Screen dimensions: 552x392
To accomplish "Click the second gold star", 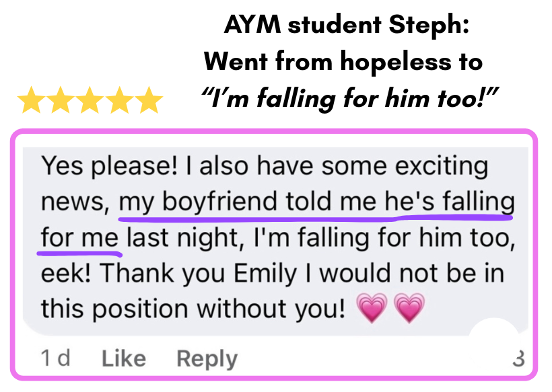I will tap(61, 102).
